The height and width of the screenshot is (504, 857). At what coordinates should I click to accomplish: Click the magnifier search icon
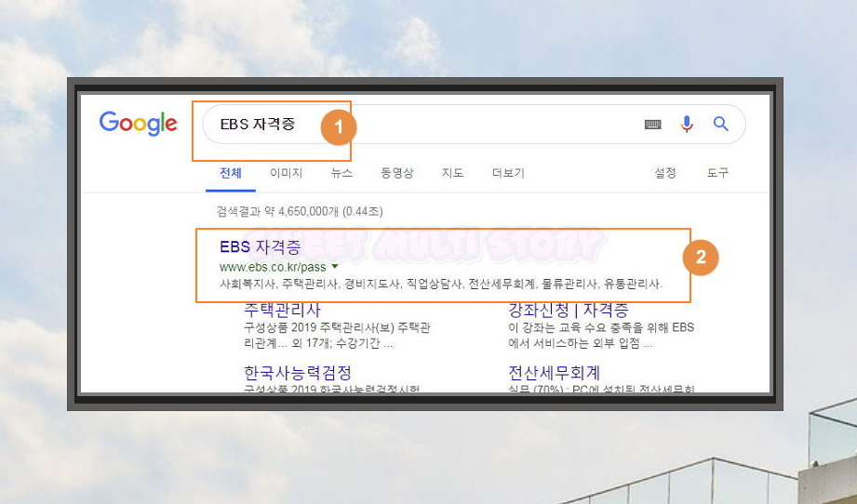pos(721,124)
